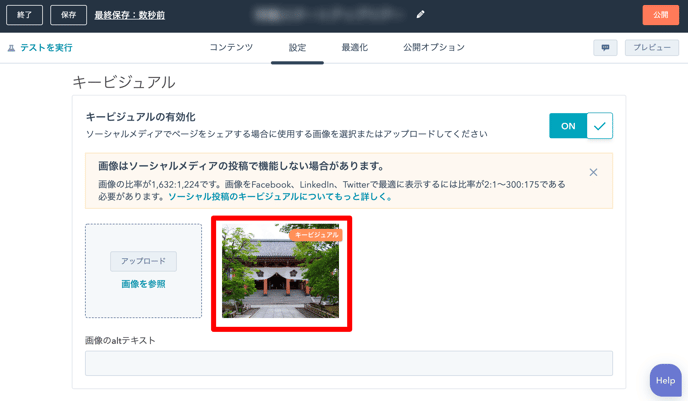Screen dimensions: 688x401
Task: Click the 画像のaltテキスト input field
Action: 349,363
